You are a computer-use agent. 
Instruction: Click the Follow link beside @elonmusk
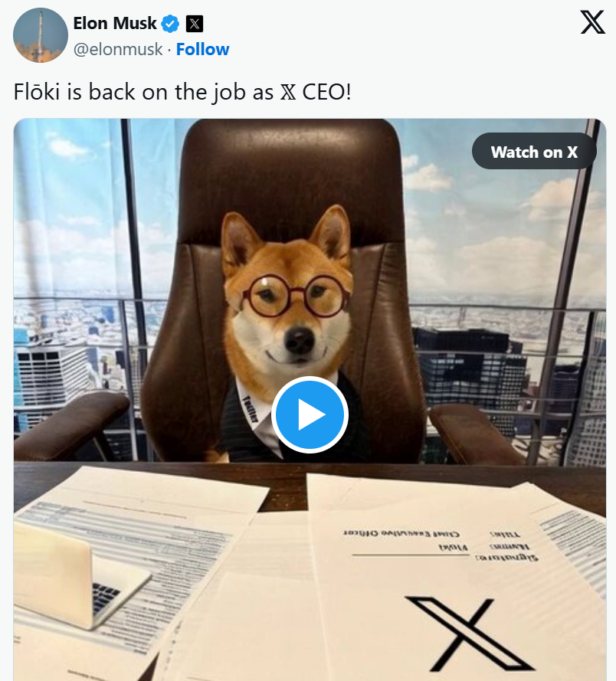(202, 49)
